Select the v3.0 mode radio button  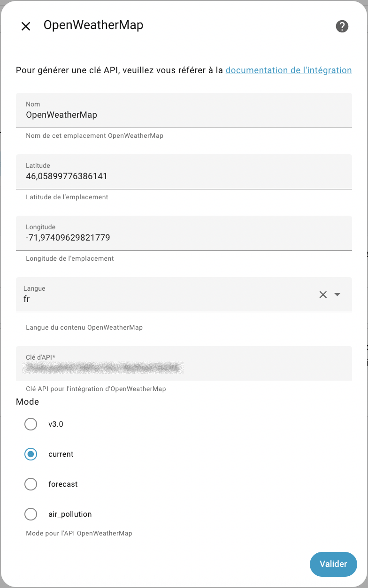(31, 424)
